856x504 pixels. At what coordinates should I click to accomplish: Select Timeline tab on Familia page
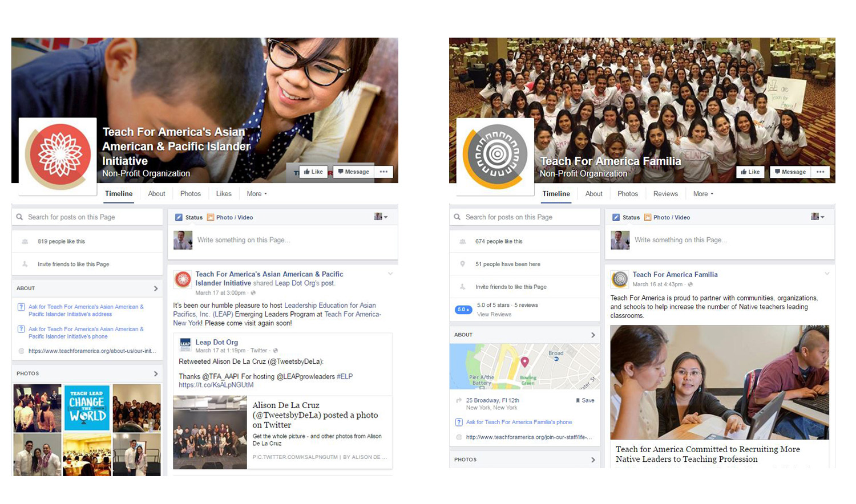(x=556, y=194)
